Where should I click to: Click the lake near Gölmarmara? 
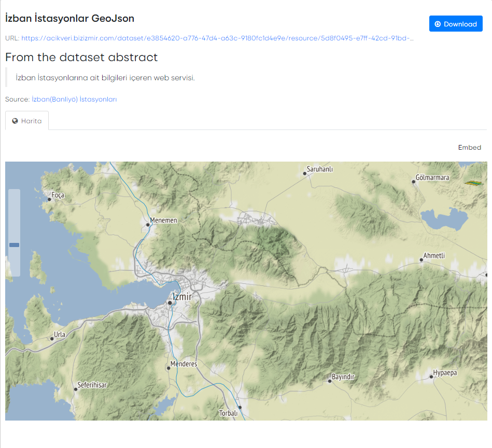(x=443, y=219)
